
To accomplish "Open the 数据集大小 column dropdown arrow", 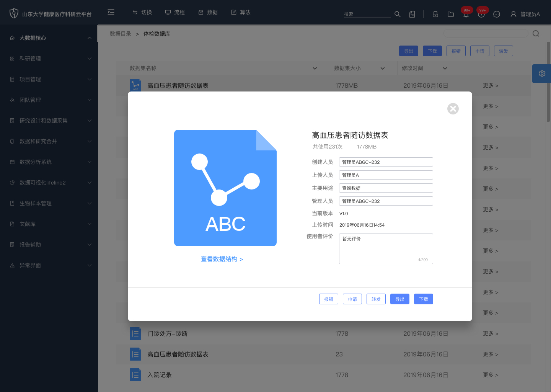I will pyautogui.click(x=383, y=69).
